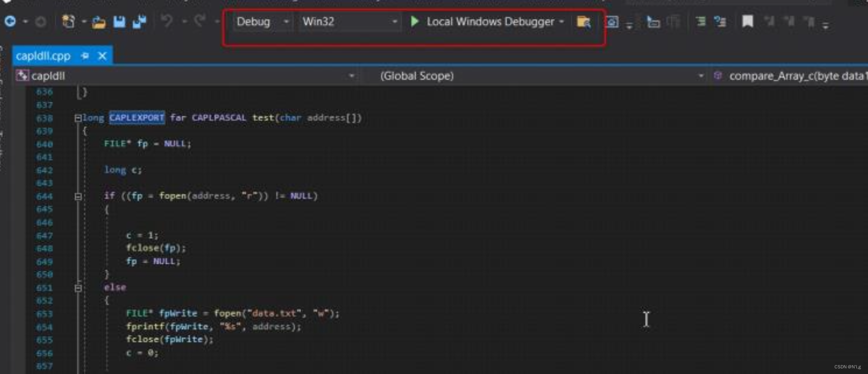Viewport: 868px width, 374px height.
Task: Click the fprintf(fpWrite...) line
Action: (x=213, y=327)
